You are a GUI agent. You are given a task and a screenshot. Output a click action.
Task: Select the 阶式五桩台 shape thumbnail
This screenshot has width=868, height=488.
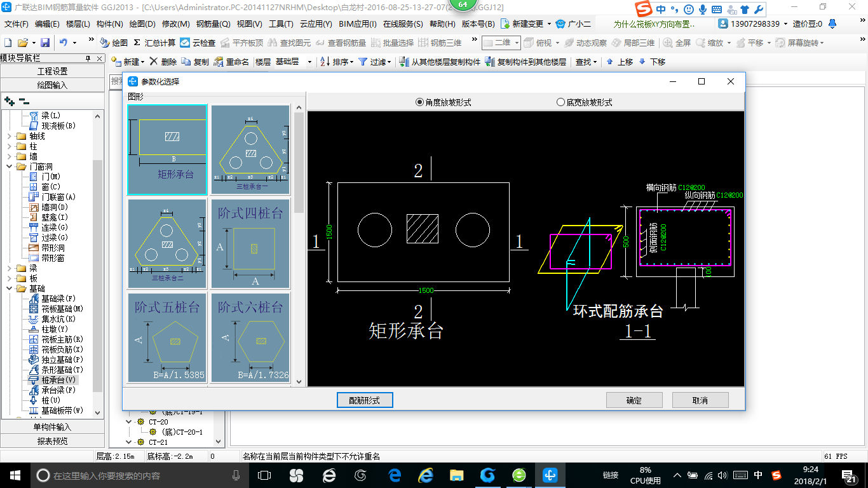coord(167,337)
